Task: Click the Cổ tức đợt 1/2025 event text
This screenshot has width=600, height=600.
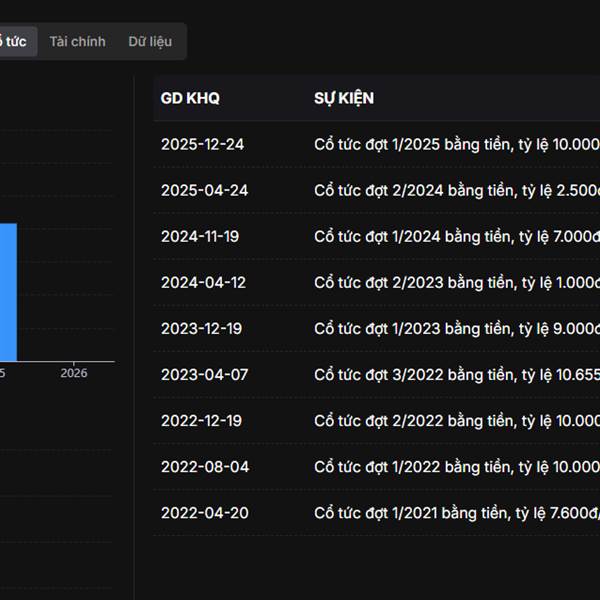Action: (x=456, y=144)
